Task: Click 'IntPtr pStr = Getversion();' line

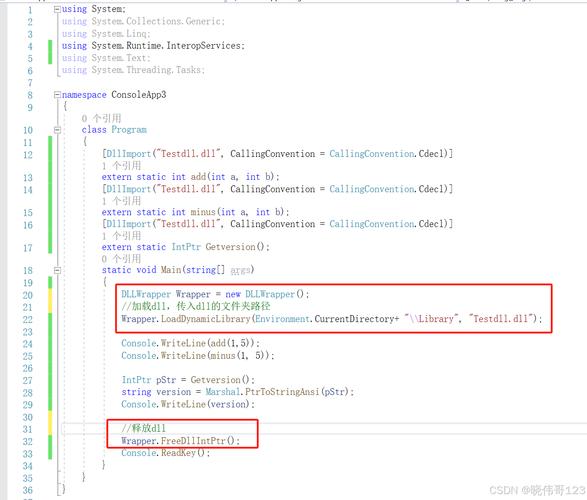Action: 188,380
